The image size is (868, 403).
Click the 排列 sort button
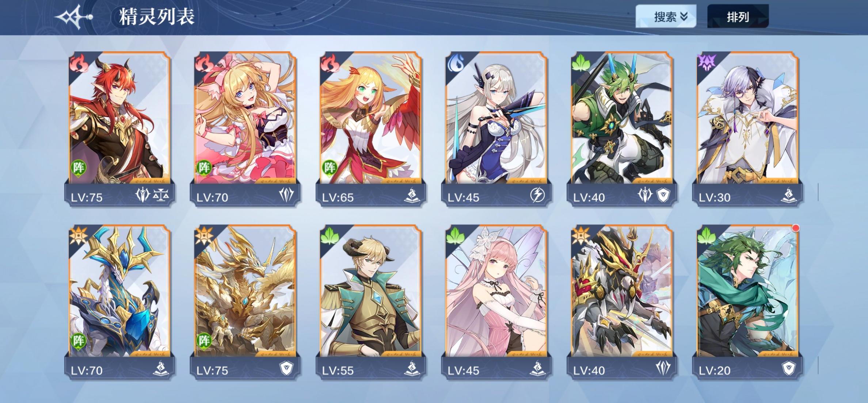click(738, 16)
